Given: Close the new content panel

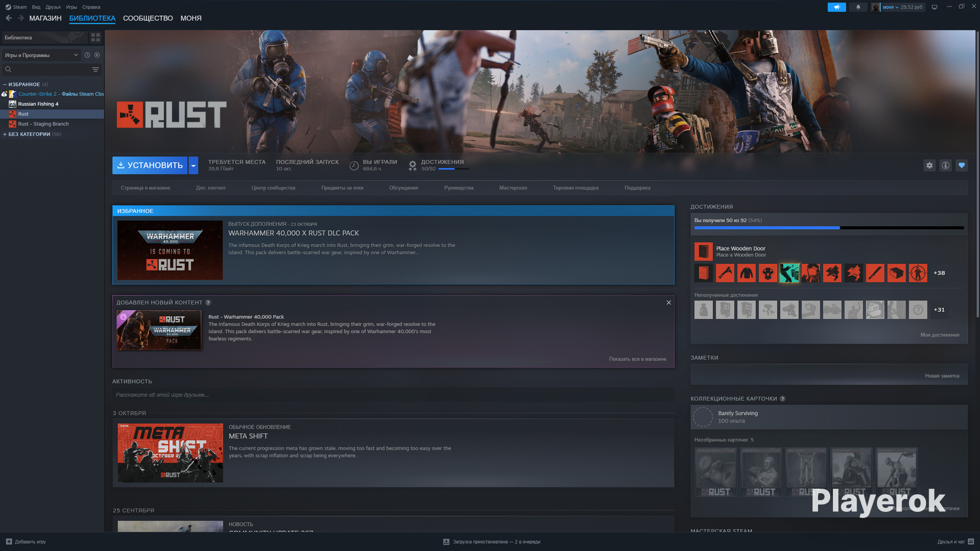Looking at the screenshot, I should tap(669, 302).
